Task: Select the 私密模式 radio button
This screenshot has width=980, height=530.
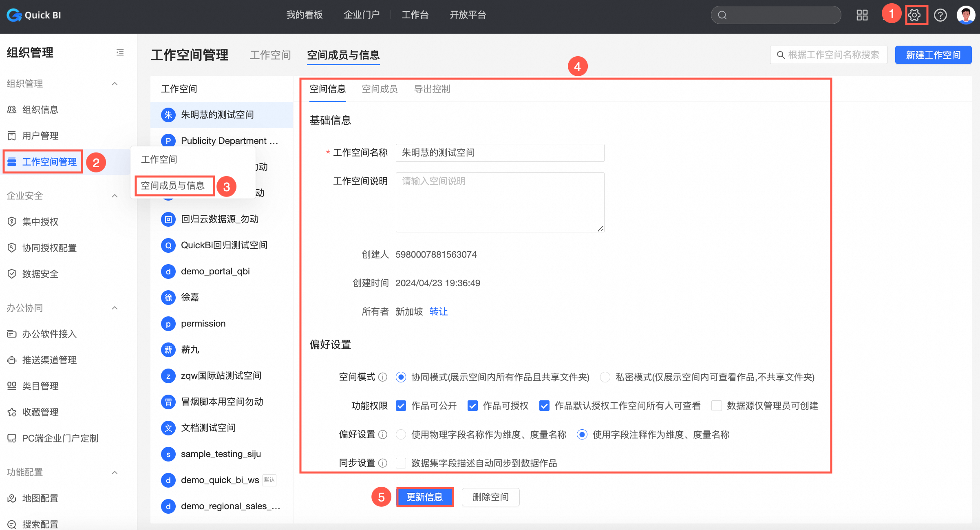Action: (605, 377)
